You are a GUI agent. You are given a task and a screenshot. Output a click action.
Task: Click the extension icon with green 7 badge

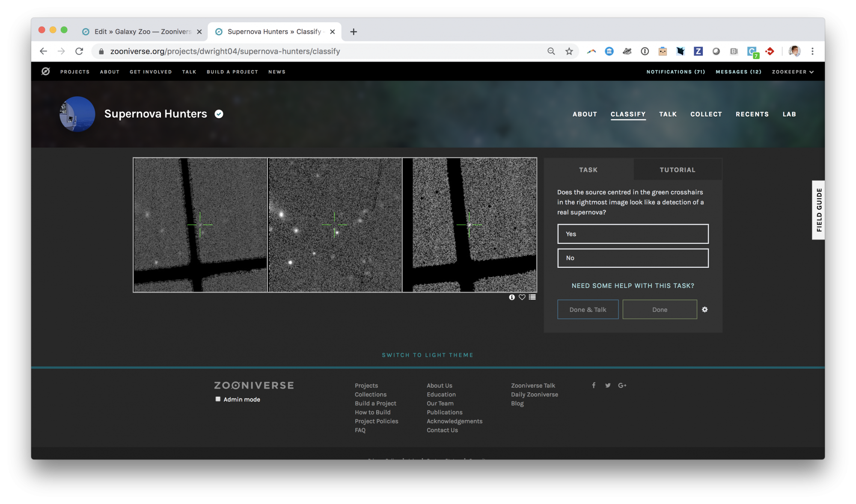[752, 52]
